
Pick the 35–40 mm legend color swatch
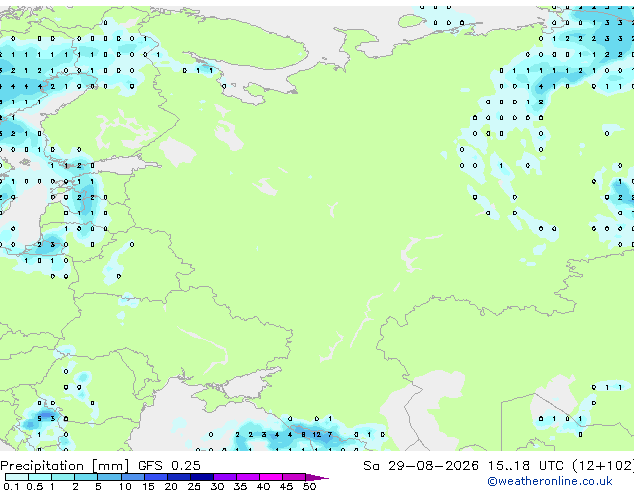point(247,477)
